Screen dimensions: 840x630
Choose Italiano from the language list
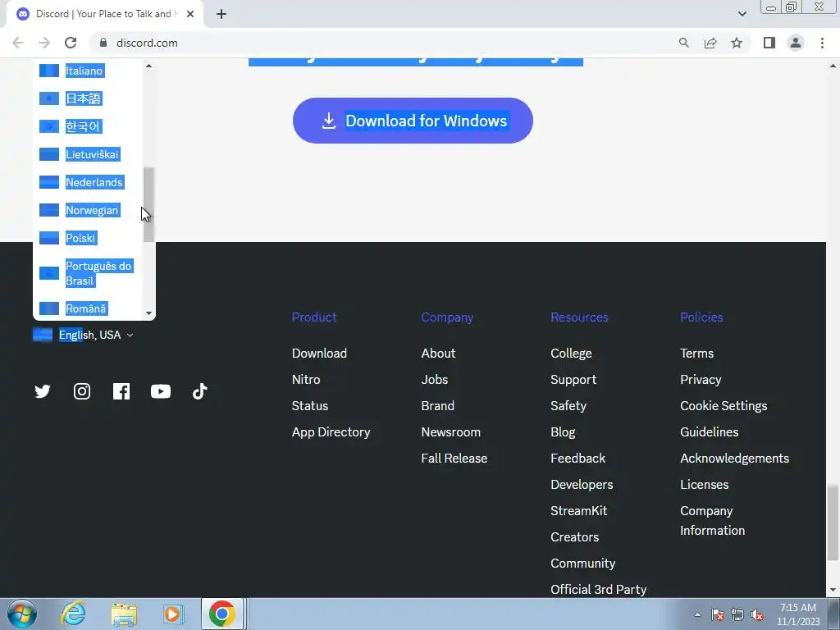(84, 71)
